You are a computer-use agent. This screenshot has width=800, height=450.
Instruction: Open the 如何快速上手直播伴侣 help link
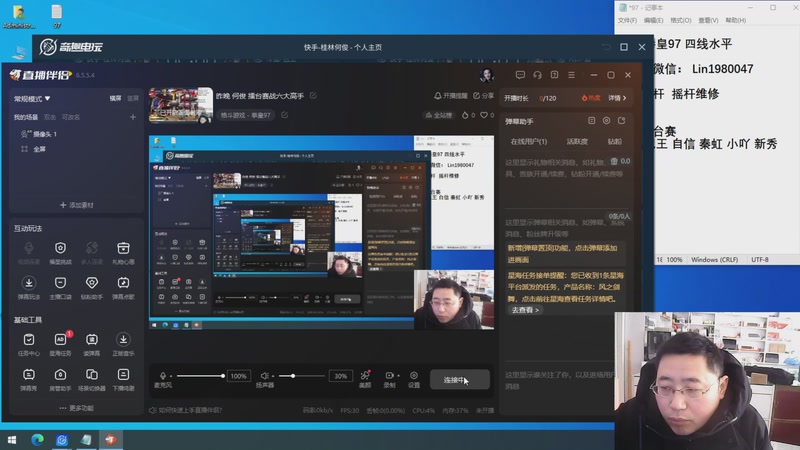[185, 410]
